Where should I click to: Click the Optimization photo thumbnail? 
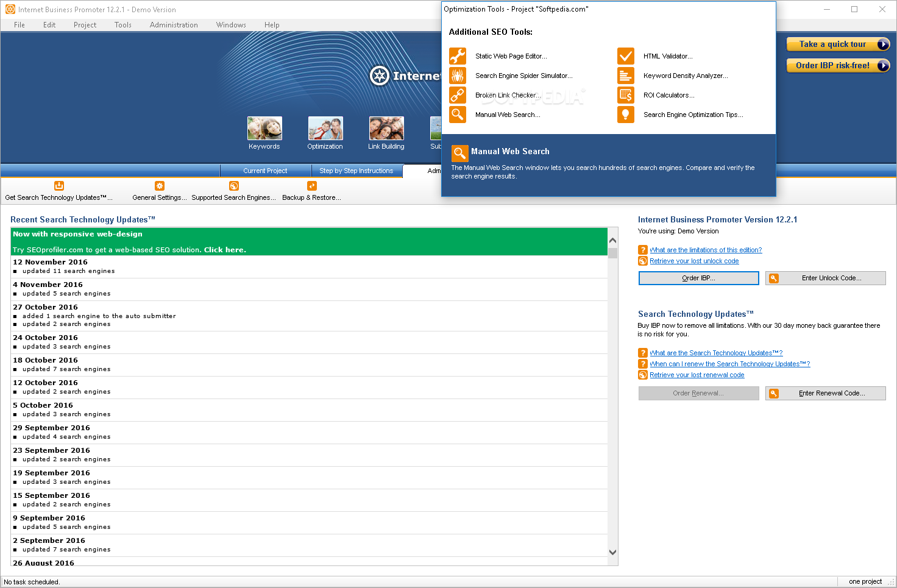[x=325, y=128]
